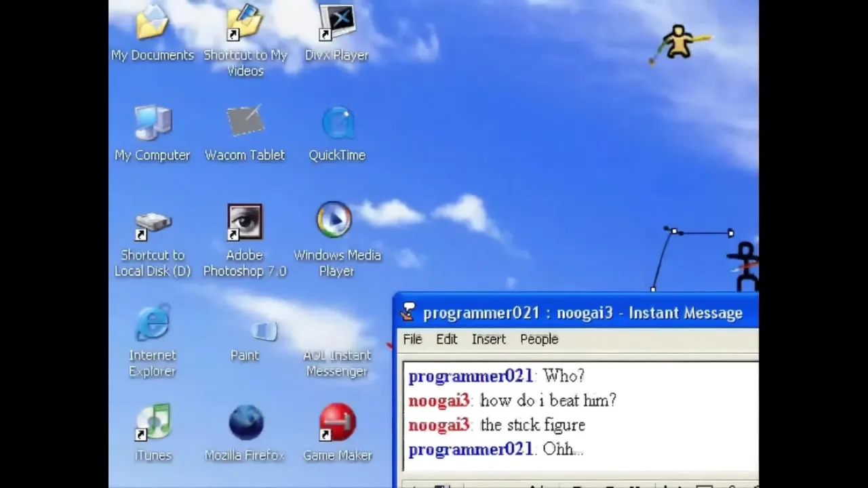Start Windows Media Player icon

334,220
